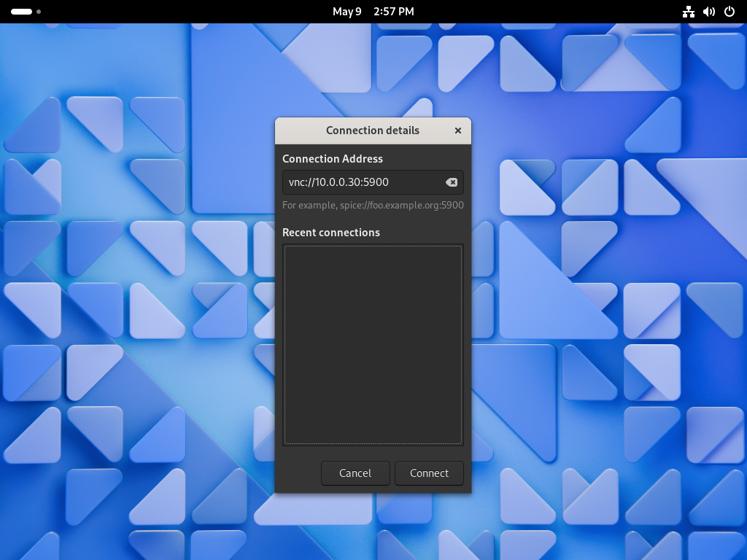Click the empty Recent connections list
747x560 pixels.
[373, 345]
